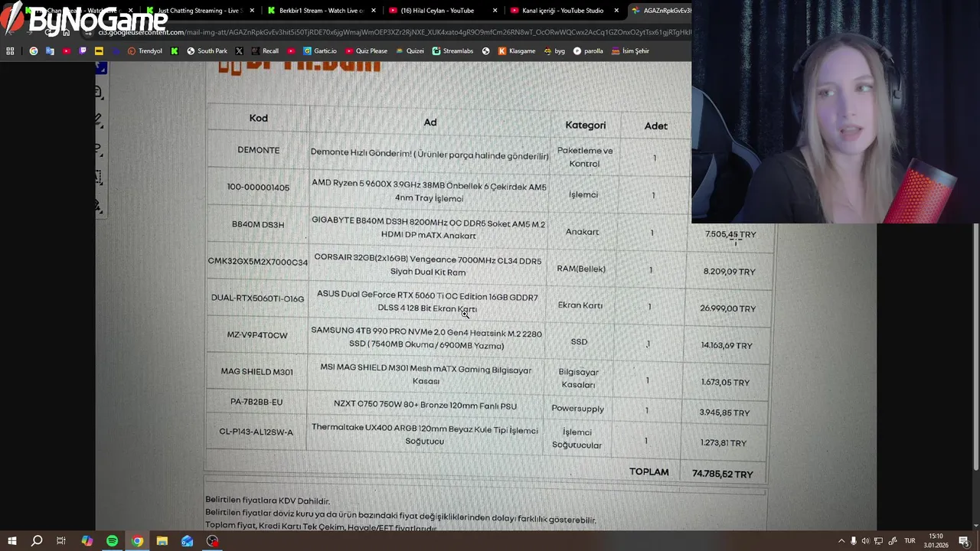980x551 pixels.
Task: Click the 74.785,52 TRY total amount
Action: tap(723, 474)
